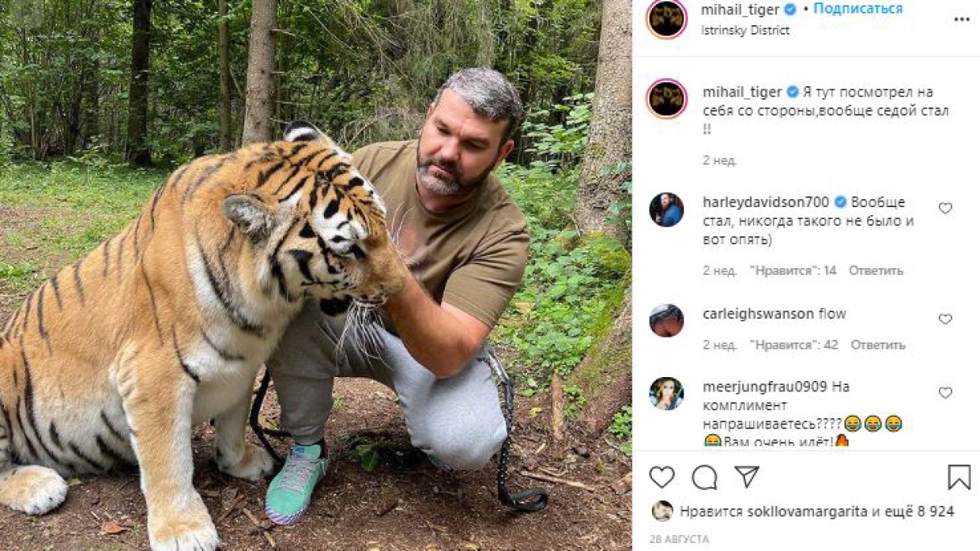Like meerjungfrau0909's comment

click(x=945, y=393)
